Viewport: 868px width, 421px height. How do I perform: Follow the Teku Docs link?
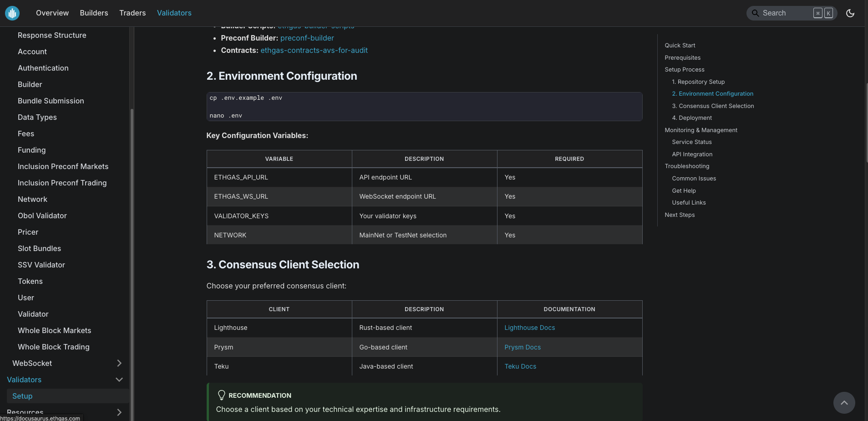click(520, 366)
